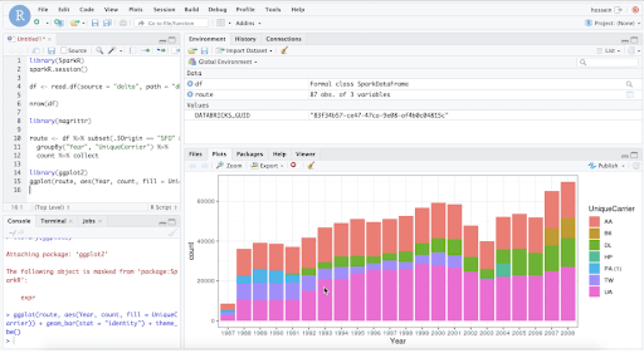Screen dimensions: 644x351
Task: Click the find/replace magnifier in the editor toolbar
Action: point(99,50)
